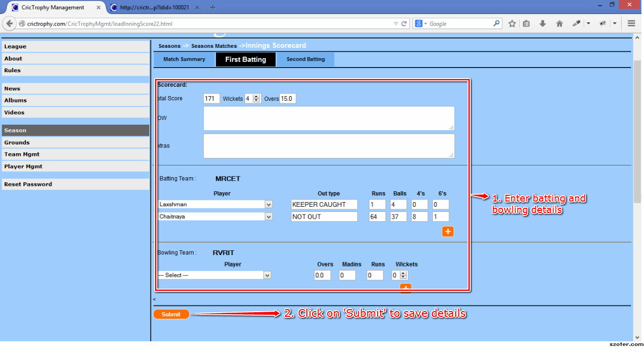This screenshot has height=347, width=644.
Task: Open the Firefox hamburger menu
Action: click(x=632, y=23)
